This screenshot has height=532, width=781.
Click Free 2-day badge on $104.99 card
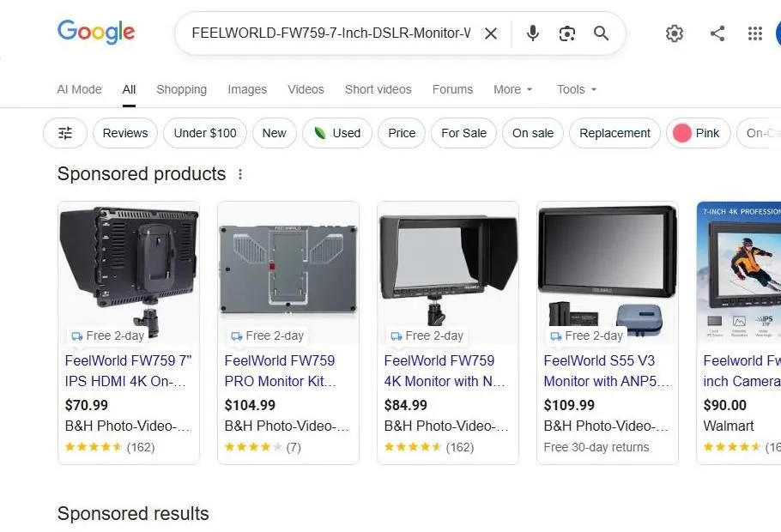(267, 336)
